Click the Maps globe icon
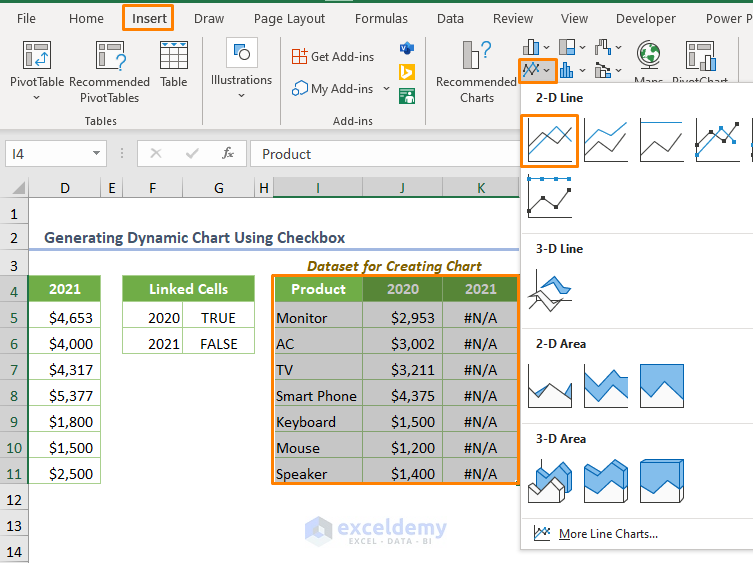This screenshot has height=563, width=753. tap(648, 54)
